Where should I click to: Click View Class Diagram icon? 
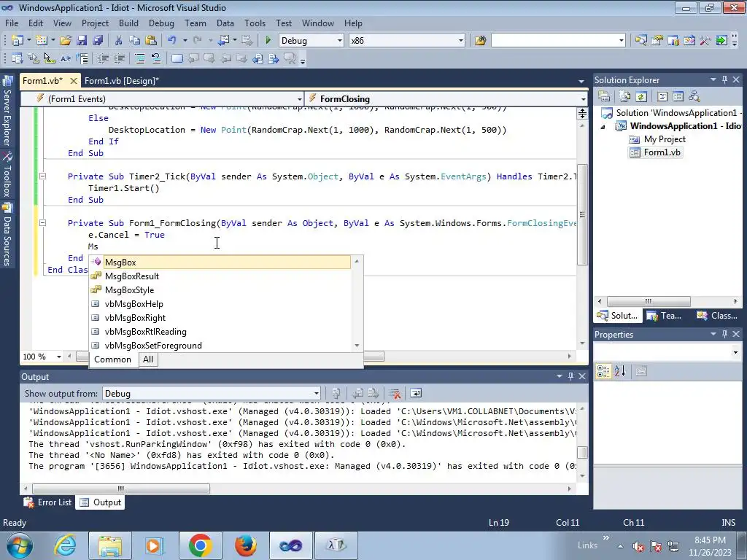tap(694, 97)
